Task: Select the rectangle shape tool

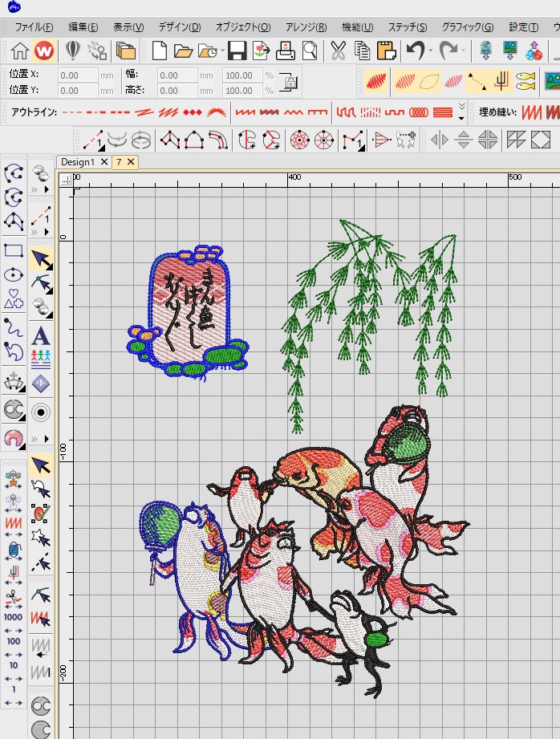Action: click(14, 250)
